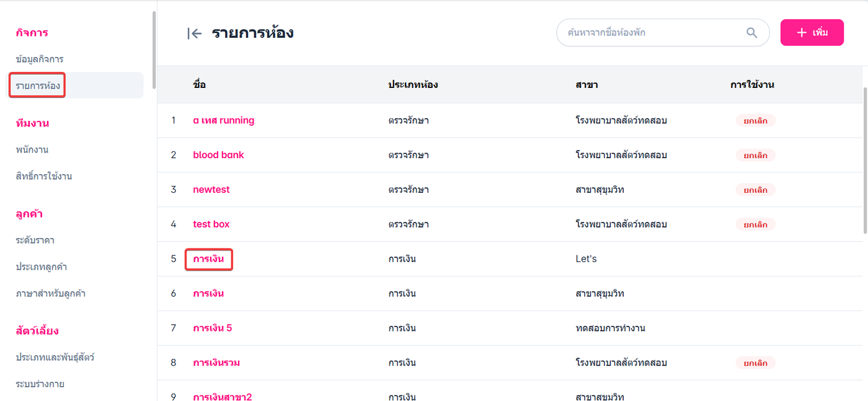Click the search magnifier icon
Viewport: 868px width, 401px height.
[751, 33]
